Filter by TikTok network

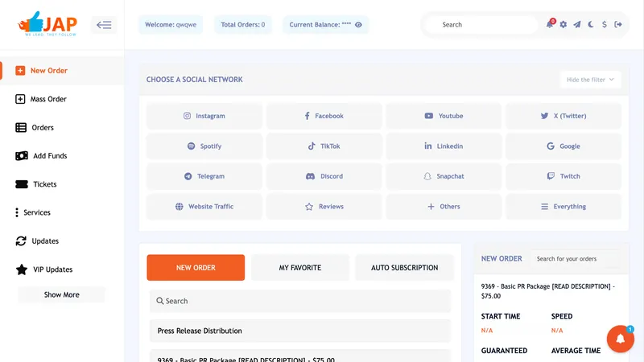pyautogui.click(x=324, y=146)
